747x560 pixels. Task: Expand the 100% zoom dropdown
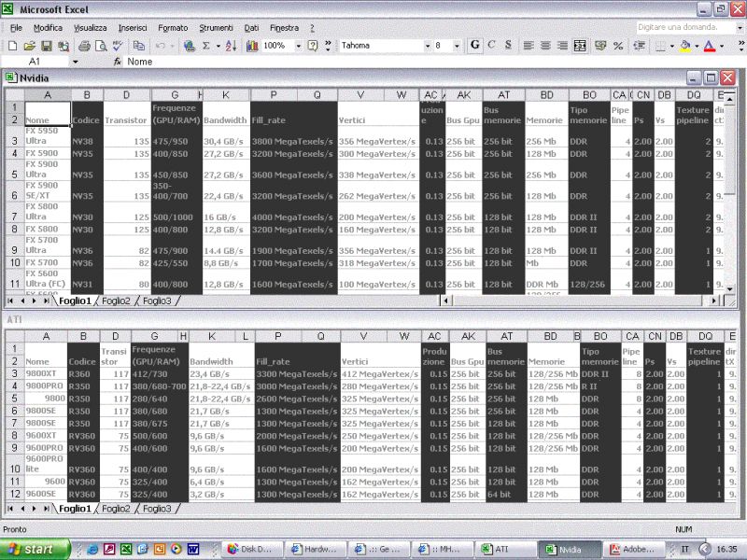click(296, 45)
